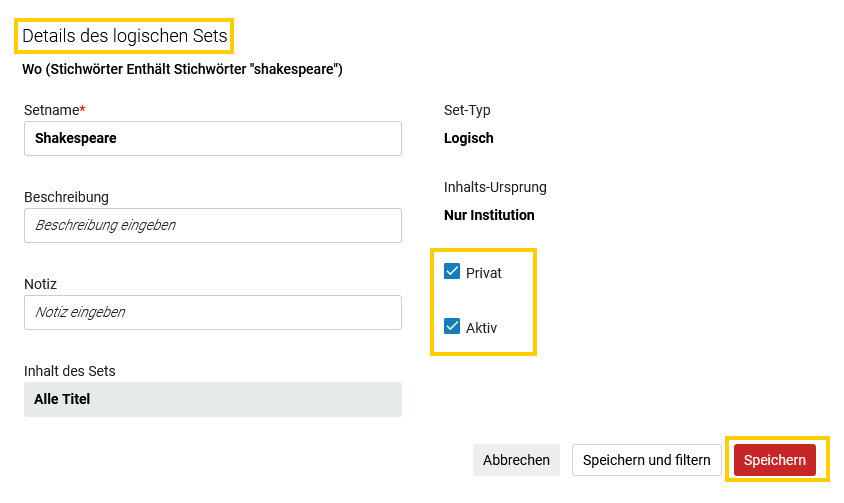The width and height of the screenshot is (844, 503).
Task: Focus the Setname field containing Shakespeare
Action: coord(213,138)
